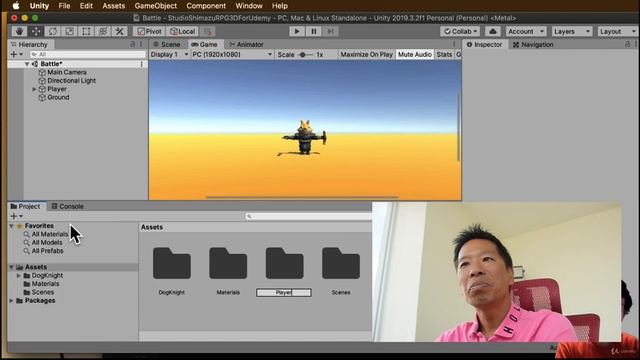
Task: Open the Account dropdown
Action: [526, 31]
